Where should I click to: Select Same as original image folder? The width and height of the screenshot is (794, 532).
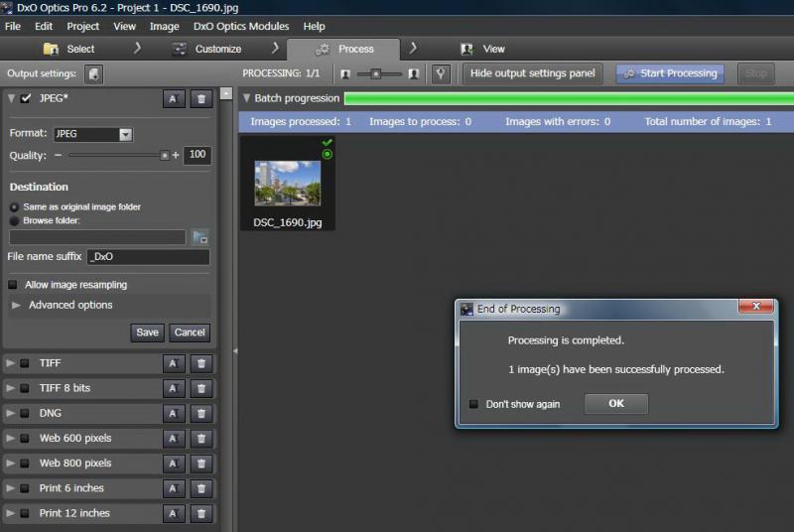click(x=14, y=207)
